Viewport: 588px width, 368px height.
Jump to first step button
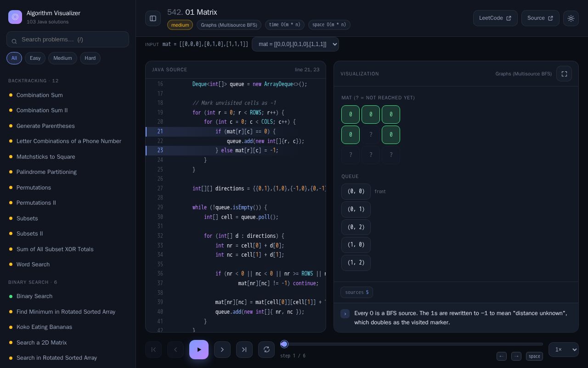153,350
